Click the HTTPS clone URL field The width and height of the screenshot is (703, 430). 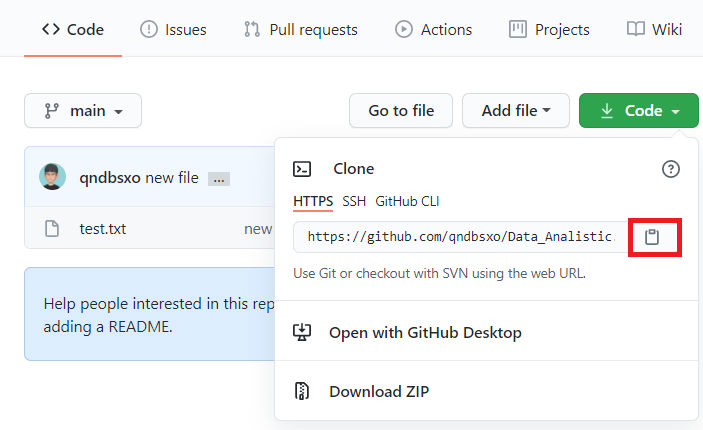458,237
